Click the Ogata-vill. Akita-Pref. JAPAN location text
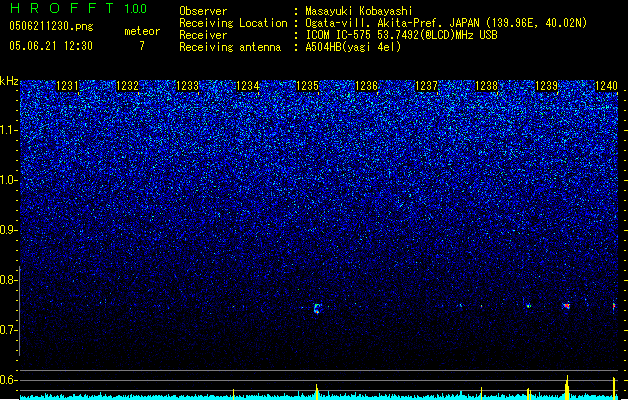Viewport: 629px width, 400px height. click(446, 23)
